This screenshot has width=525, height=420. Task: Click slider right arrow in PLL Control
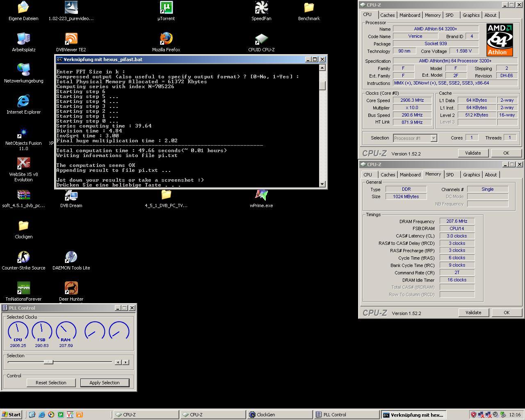click(126, 362)
